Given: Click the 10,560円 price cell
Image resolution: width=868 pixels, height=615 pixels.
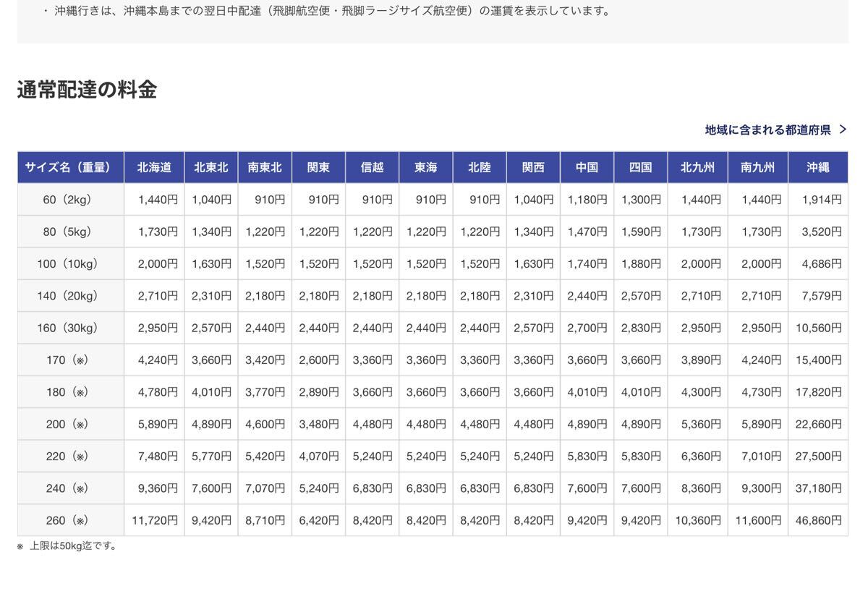Looking at the screenshot, I should point(818,328).
